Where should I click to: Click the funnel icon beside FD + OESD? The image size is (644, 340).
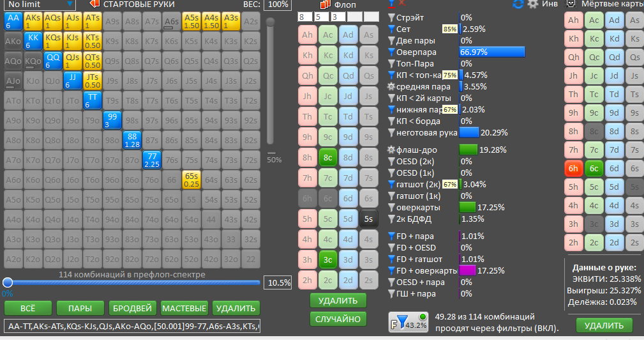(x=391, y=248)
